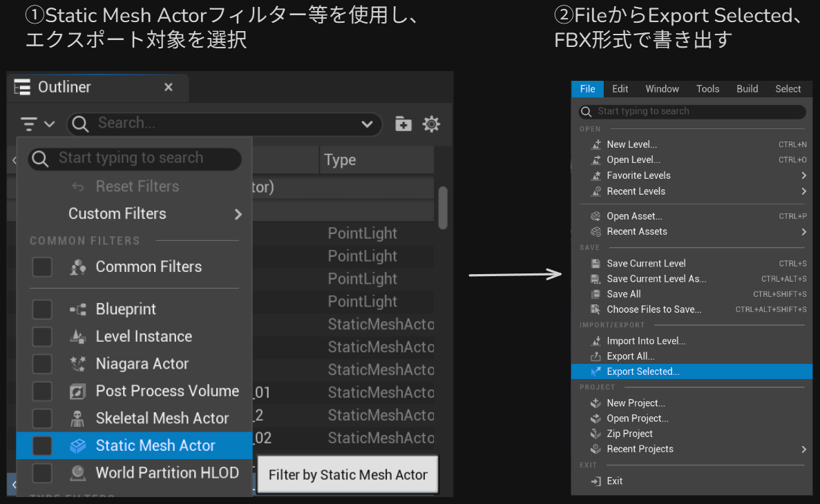Toggle the Niagara Actor filter checkbox
Image resolution: width=820 pixels, height=504 pixels.
pyautogui.click(x=42, y=364)
